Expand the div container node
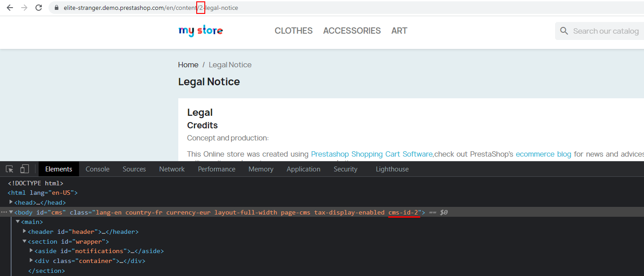Image resolution: width=644 pixels, height=276 pixels. click(31, 260)
